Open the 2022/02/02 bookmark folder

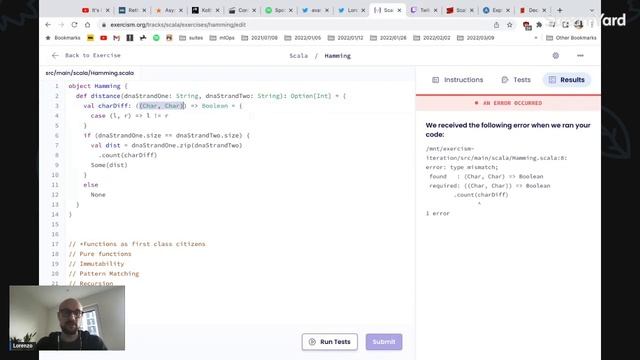pos(432,38)
